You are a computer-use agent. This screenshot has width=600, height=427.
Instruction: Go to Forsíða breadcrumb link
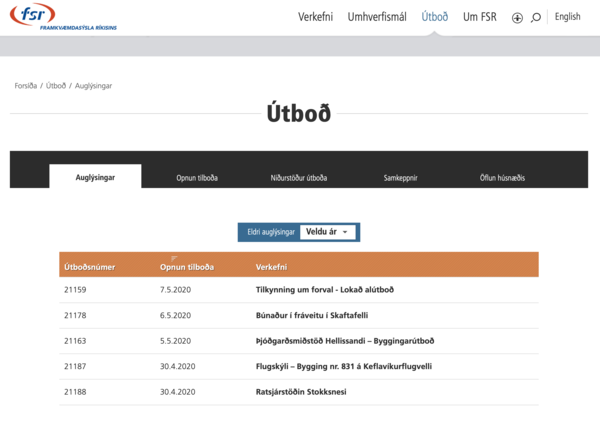pos(26,86)
